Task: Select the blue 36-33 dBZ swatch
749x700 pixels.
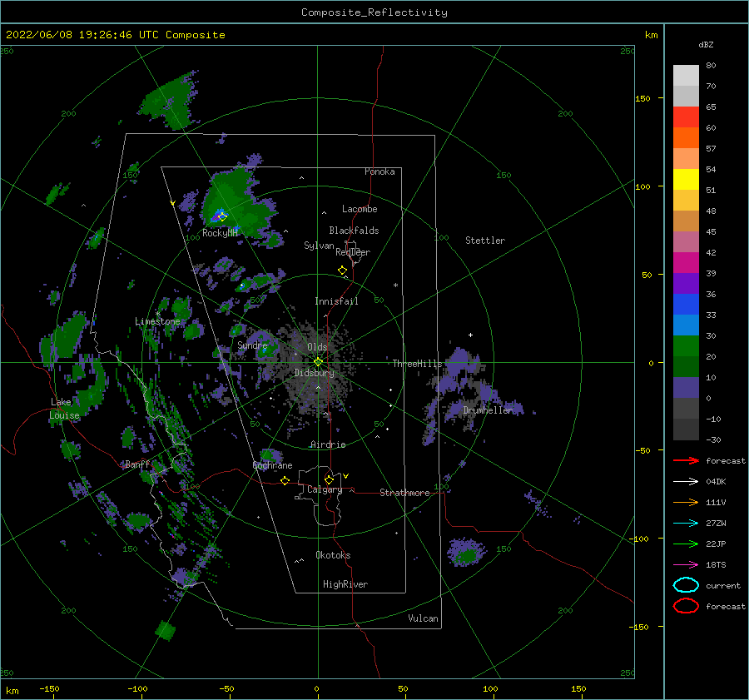Action: coord(686,305)
